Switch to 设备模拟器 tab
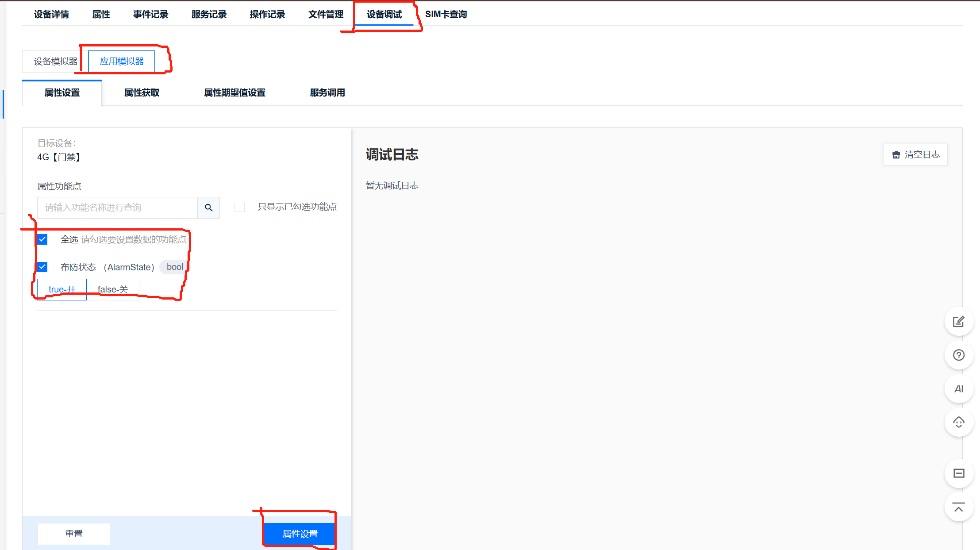The image size is (980, 550). pyautogui.click(x=55, y=62)
